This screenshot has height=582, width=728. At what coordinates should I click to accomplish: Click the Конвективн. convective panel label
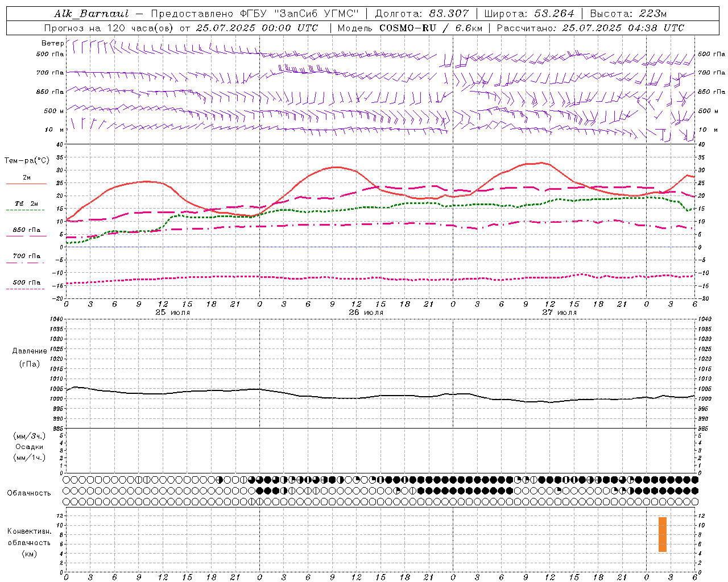point(29,531)
